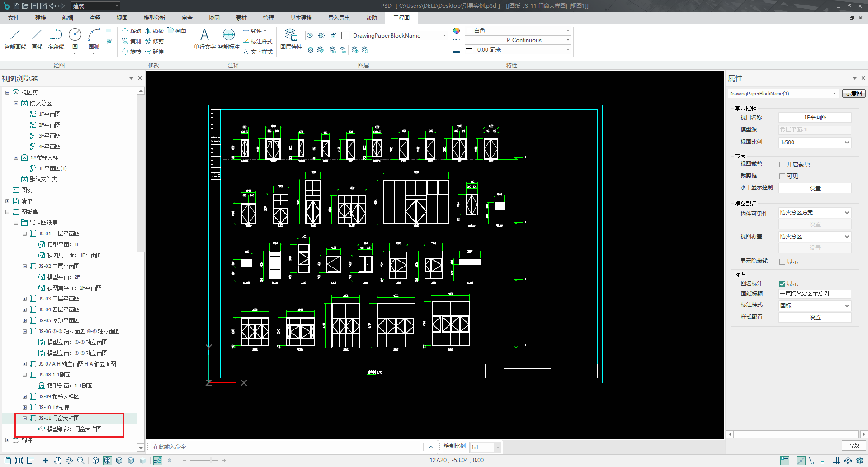Click the 单行文字 single-line text tool
Image resolution: width=868 pixels, height=467 pixels.
pyautogui.click(x=204, y=39)
